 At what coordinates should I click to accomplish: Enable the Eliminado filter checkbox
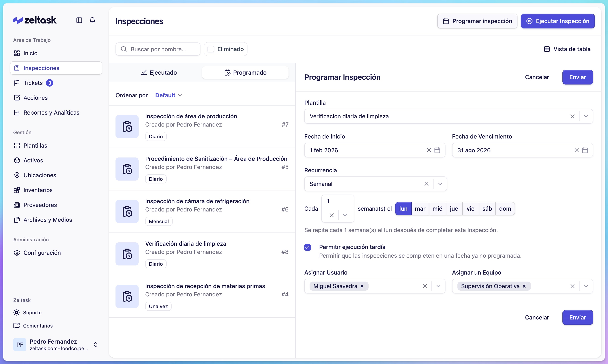point(211,49)
